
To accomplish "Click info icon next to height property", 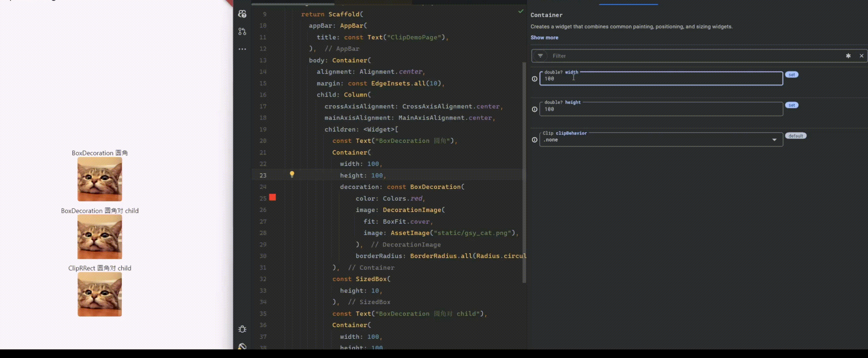I will point(534,109).
